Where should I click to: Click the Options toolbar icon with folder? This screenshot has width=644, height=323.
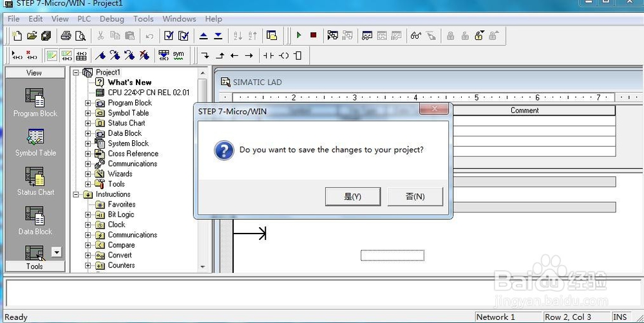[272, 35]
